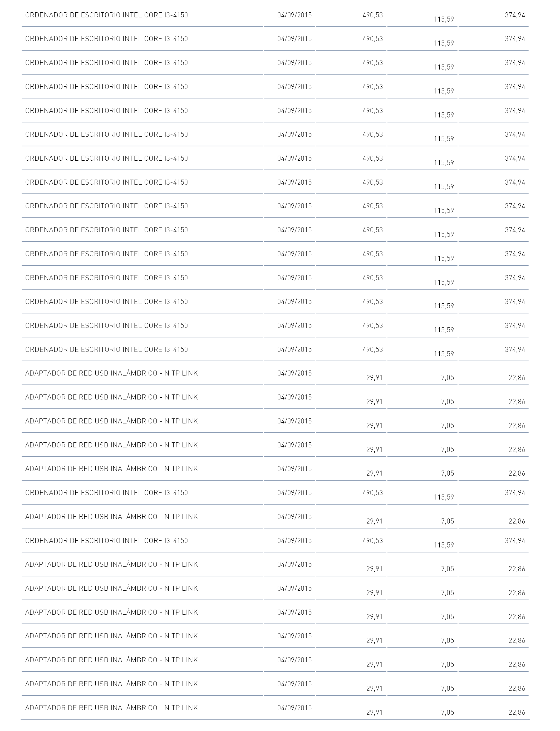This screenshot has width=560, height=731.
Task: Select 115,59 in the last ORDENADOR row
Action: coord(444,545)
